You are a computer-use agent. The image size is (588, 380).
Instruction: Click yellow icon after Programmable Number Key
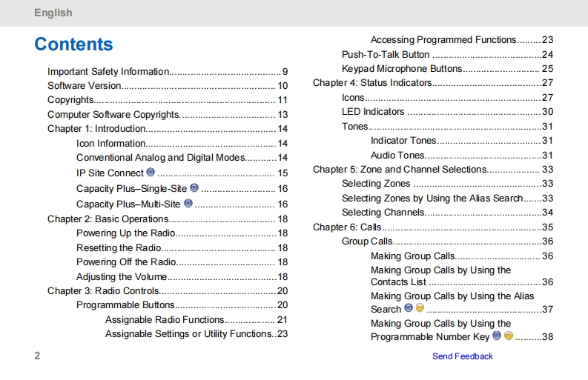tap(509, 336)
